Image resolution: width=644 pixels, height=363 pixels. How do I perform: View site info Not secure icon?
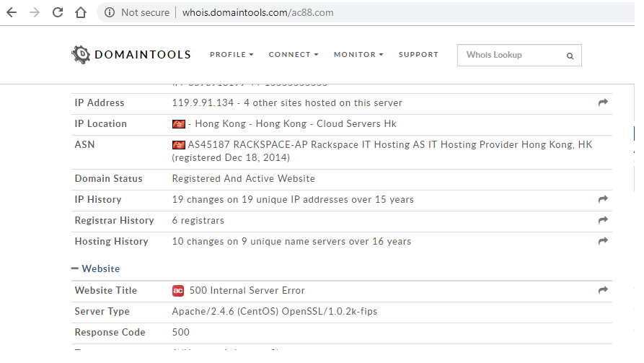tap(109, 12)
